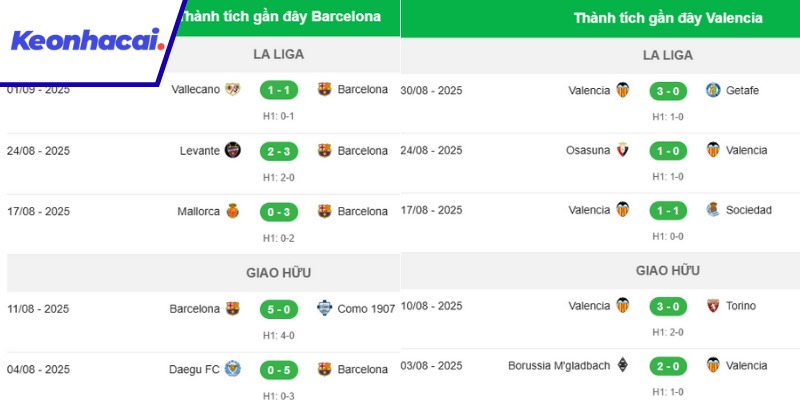Image resolution: width=800 pixels, height=400 pixels.
Task: Click the Torino club crest
Action: (x=713, y=306)
